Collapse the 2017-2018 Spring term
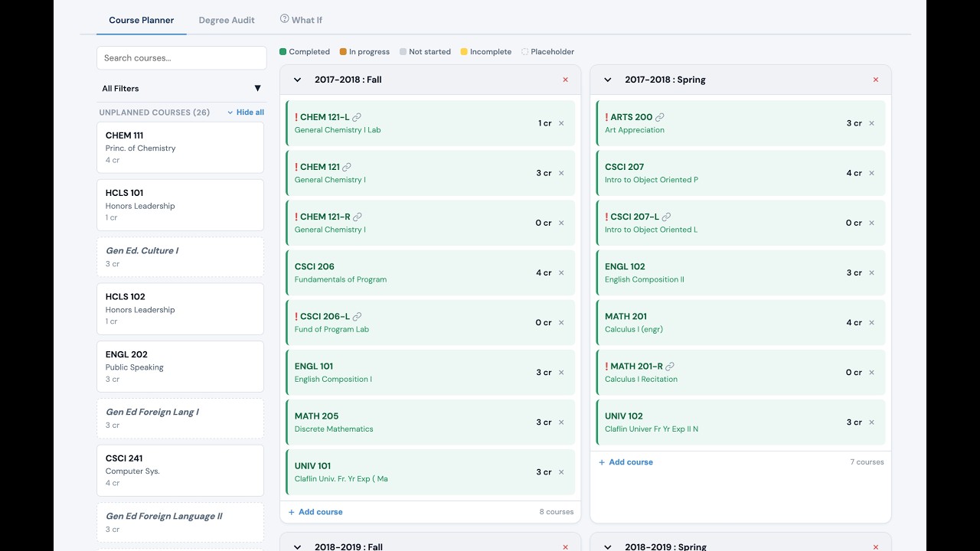Viewport: 980px width, 551px height. [608, 80]
